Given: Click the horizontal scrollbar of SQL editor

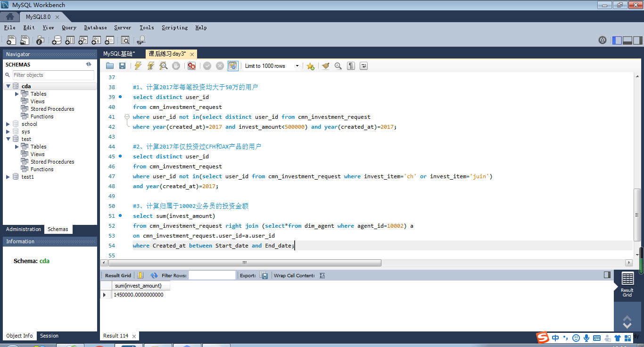Looking at the screenshot, I should click(x=244, y=263).
